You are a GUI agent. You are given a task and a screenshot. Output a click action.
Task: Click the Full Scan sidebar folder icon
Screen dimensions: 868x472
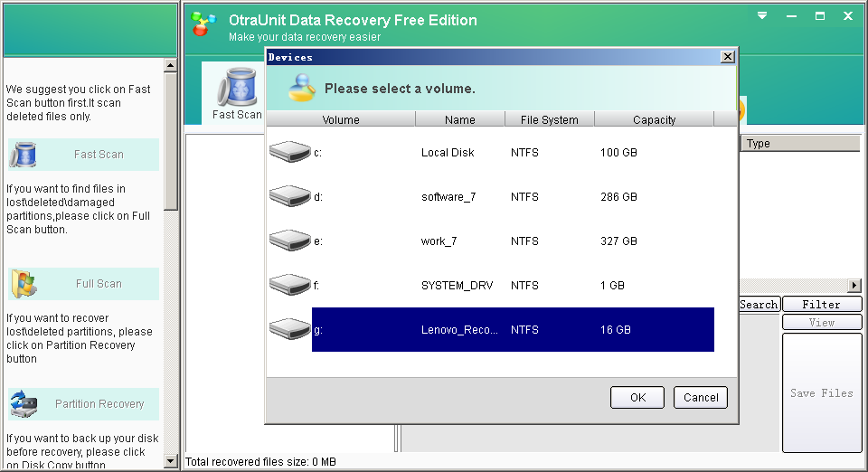[x=24, y=284]
